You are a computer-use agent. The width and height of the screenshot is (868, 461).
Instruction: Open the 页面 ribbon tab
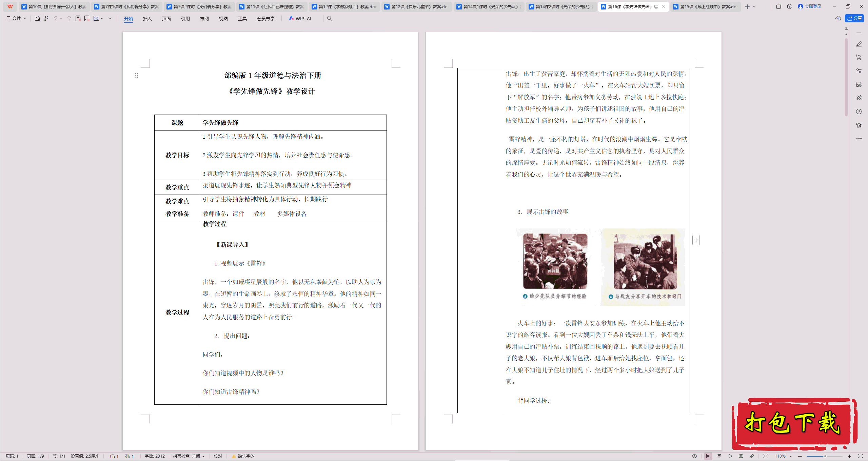pos(166,19)
